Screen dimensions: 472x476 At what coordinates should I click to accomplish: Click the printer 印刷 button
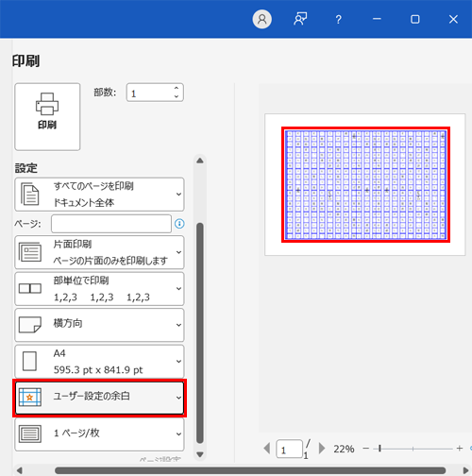pyautogui.click(x=47, y=117)
